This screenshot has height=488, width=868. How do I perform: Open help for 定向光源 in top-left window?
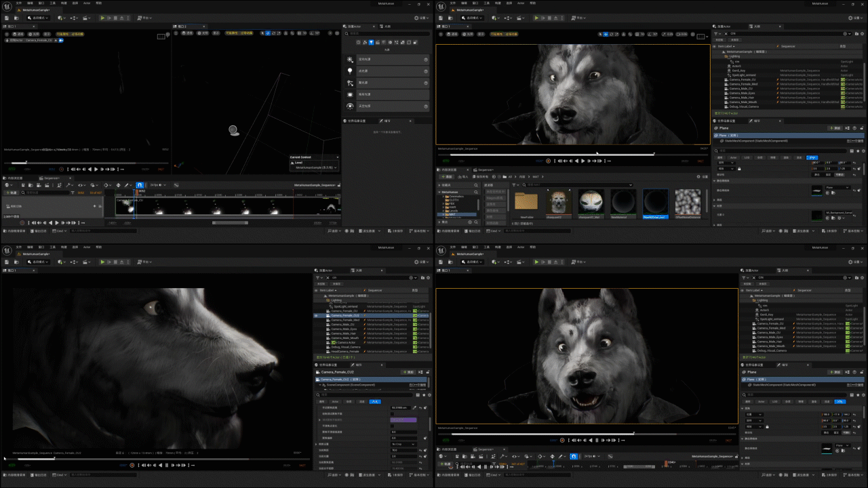coord(426,59)
